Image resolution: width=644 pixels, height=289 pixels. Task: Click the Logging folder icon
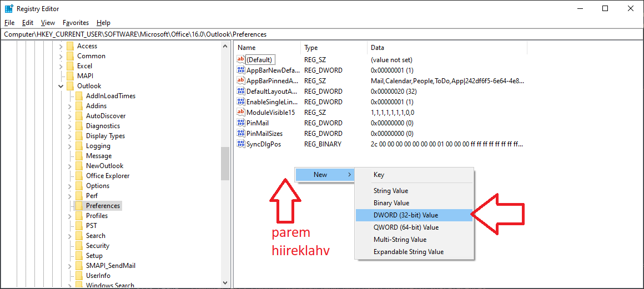pos(79,146)
